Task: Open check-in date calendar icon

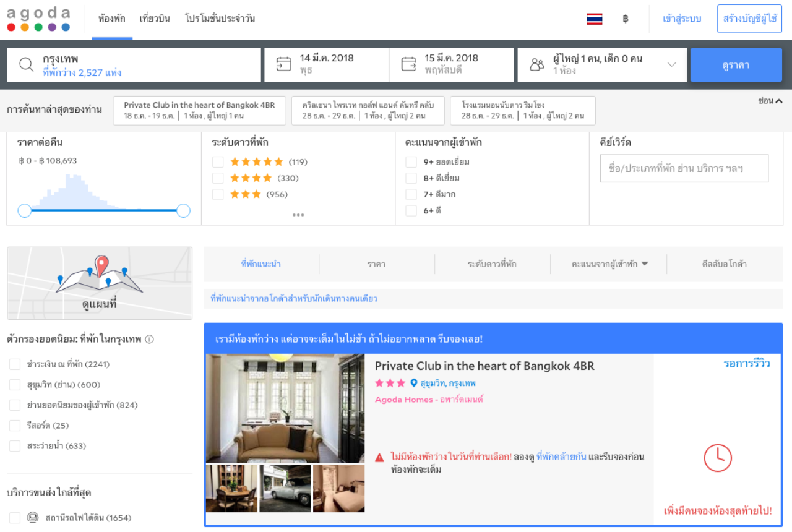Action: point(283,64)
